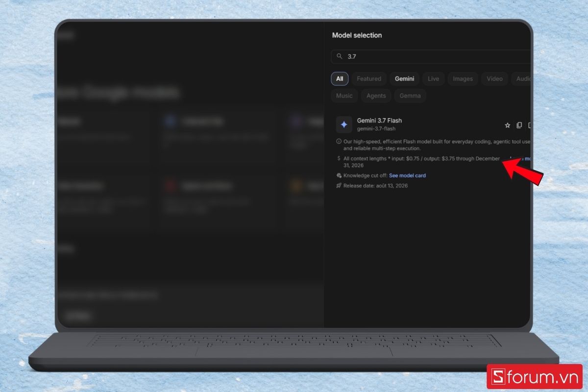
Task: Select the Images filter chip
Action: coord(463,79)
